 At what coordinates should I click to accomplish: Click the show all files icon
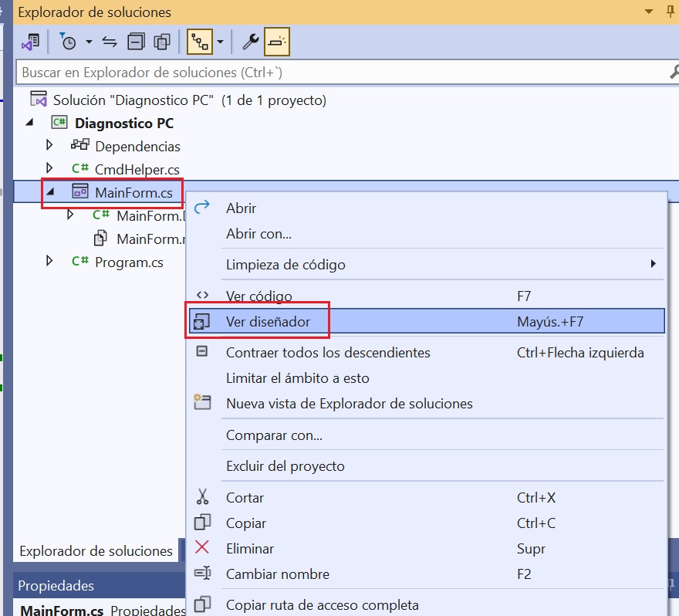tap(161, 42)
